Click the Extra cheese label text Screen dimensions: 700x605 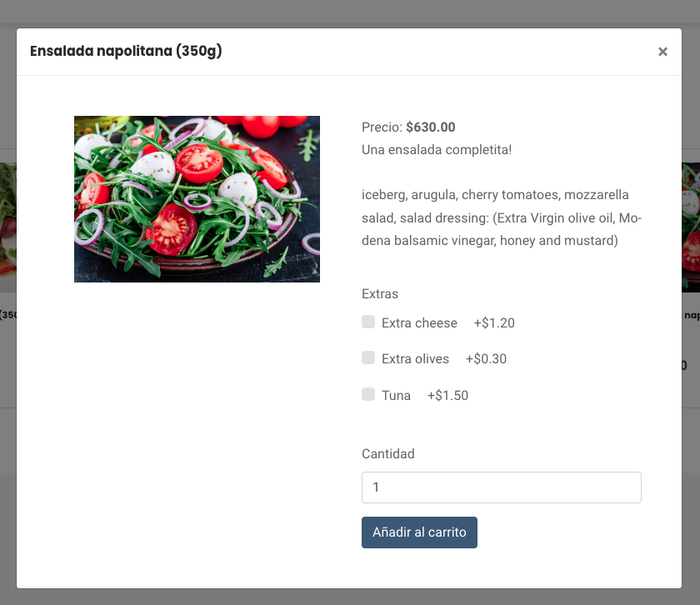point(419,323)
